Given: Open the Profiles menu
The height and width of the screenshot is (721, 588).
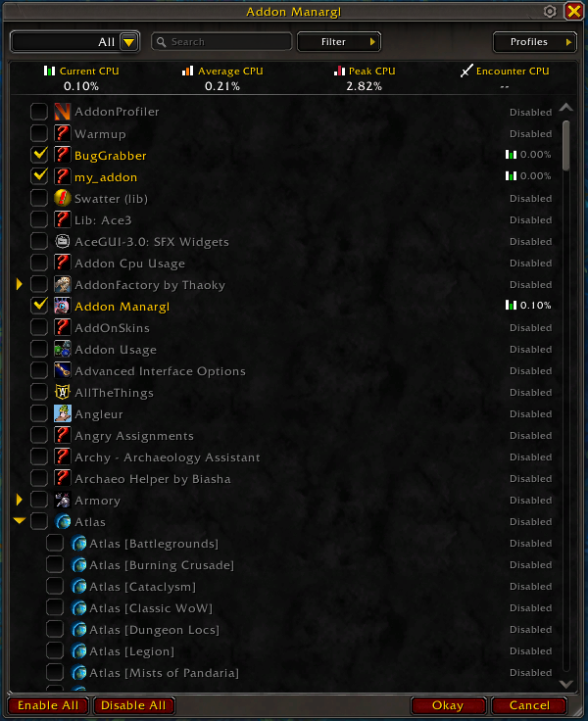Looking at the screenshot, I should coord(535,42).
